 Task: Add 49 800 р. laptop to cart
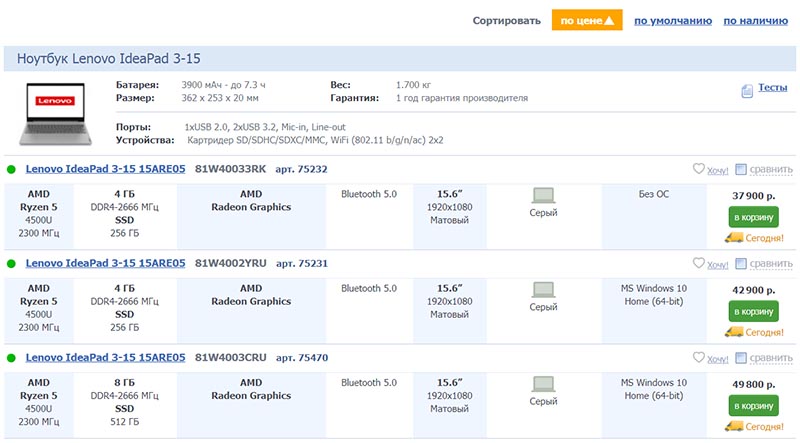754,406
